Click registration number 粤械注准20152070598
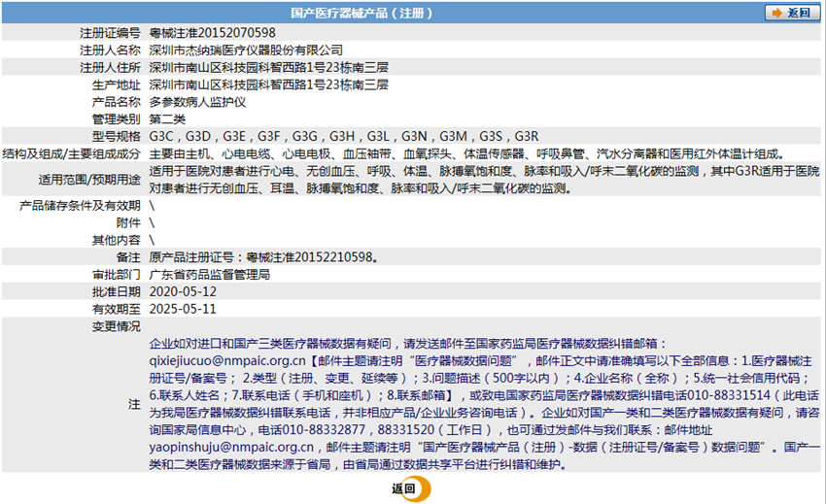Image resolution: width=826 pixels, height=504 pixels. click(x=212, y=33)
